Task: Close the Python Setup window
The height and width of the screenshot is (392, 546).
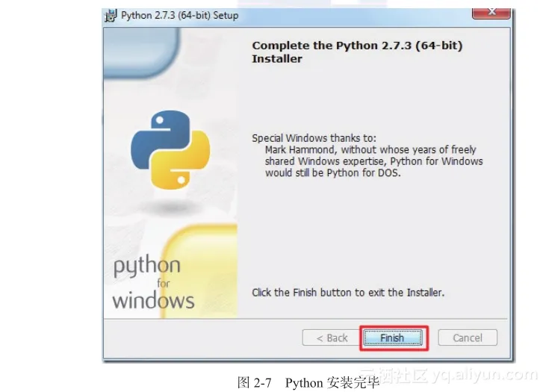Action: [491, 13]
